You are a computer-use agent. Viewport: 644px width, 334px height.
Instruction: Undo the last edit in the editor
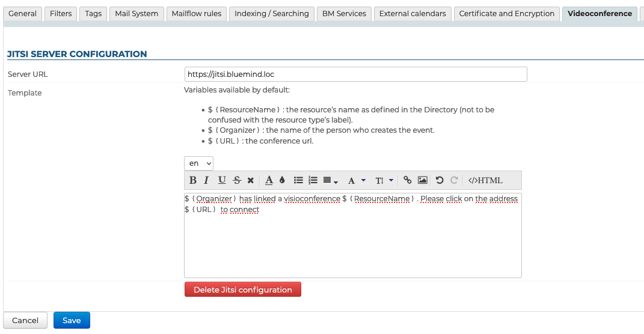click(439, 180)
